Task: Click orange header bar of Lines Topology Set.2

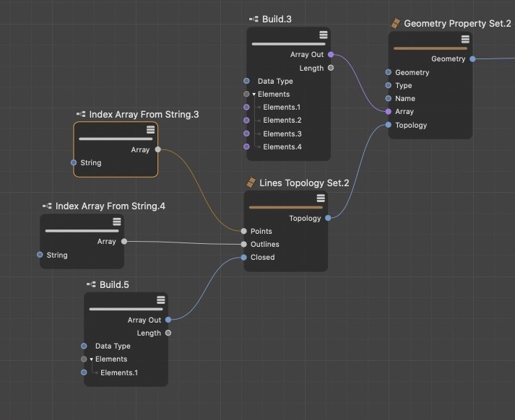Action: click(x=286, y=207)
